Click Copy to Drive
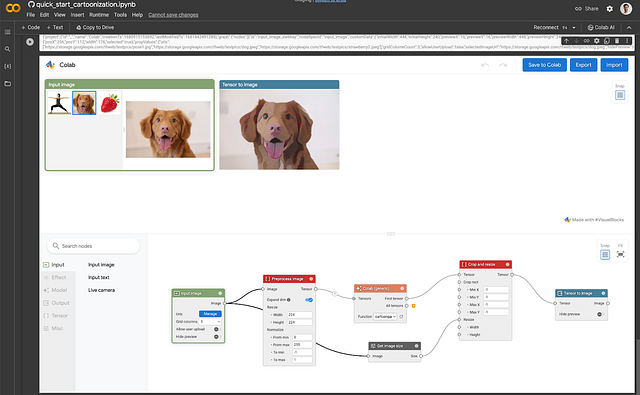The image size is (640, 395). [x=95, y=28]
